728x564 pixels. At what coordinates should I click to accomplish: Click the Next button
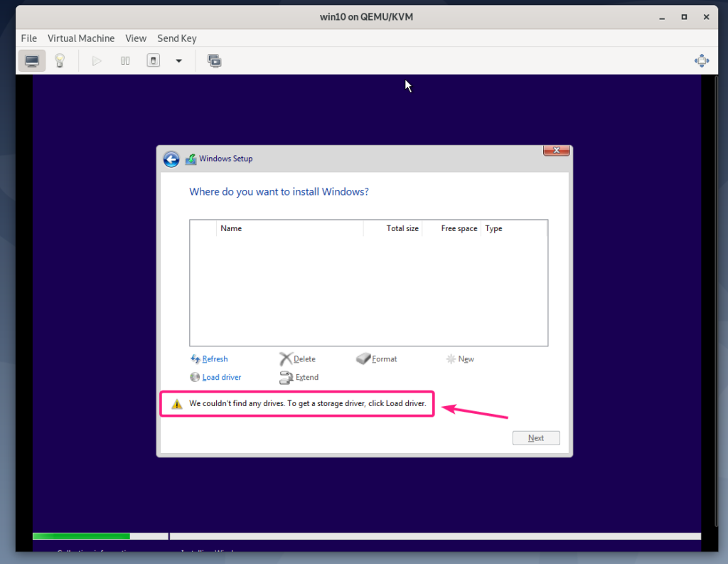536,438
